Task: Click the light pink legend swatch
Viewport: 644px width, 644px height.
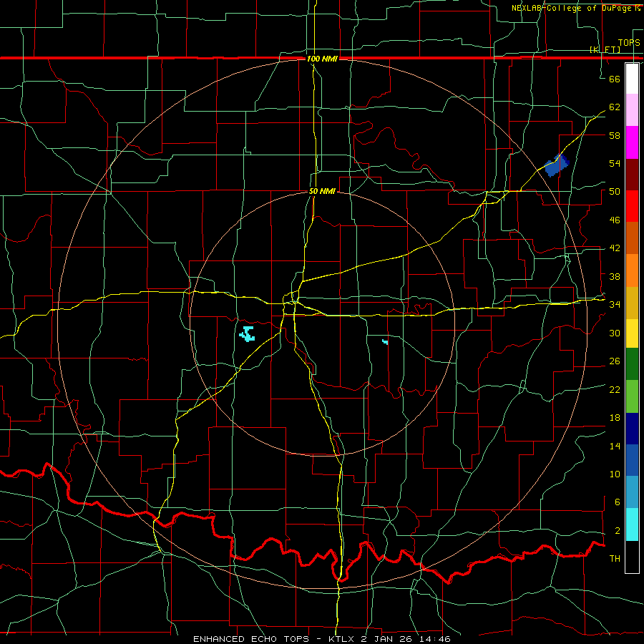Action: click(x=632, y=110)
